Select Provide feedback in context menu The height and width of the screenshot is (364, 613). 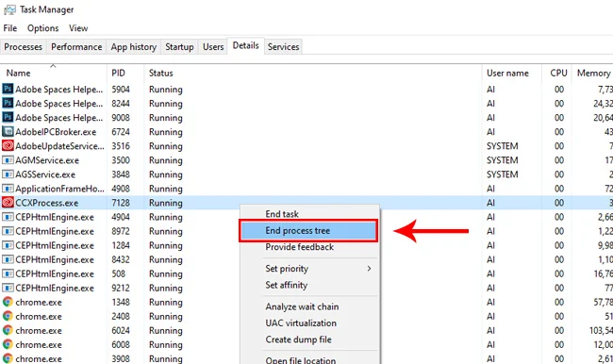click(309, 247)
